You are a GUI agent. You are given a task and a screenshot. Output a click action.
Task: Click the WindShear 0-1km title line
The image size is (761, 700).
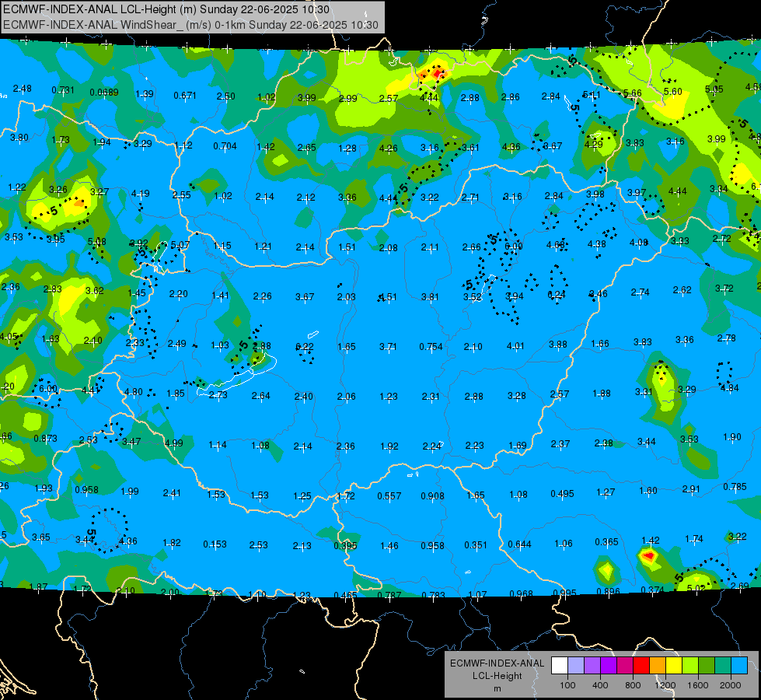coord(190,25)
